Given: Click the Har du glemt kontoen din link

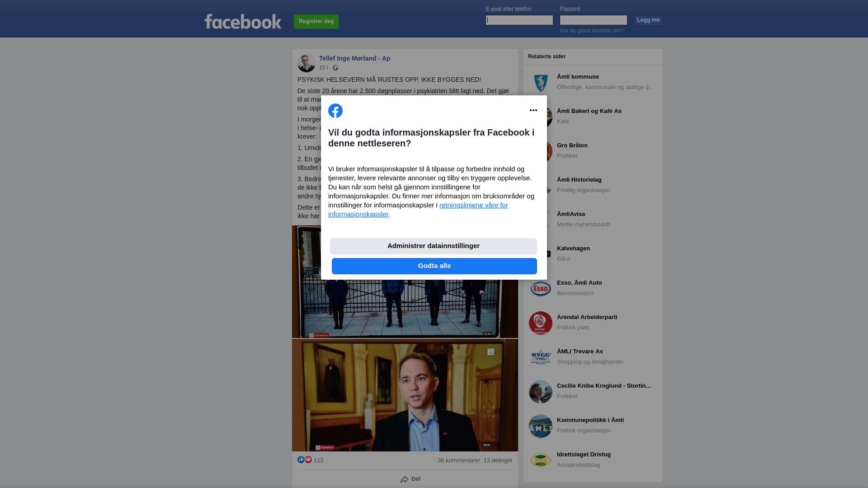Looking at the screenshot, I should click(x=591, y=31).
